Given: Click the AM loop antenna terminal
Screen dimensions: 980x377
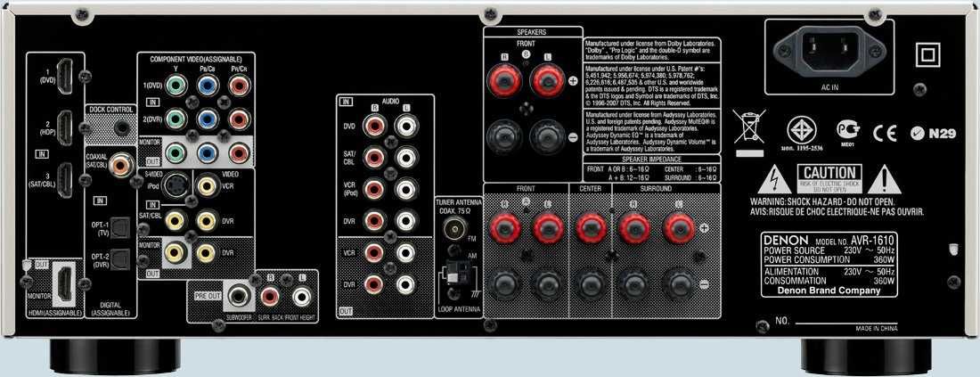Looking at the screenshot, I should point(456,274).
